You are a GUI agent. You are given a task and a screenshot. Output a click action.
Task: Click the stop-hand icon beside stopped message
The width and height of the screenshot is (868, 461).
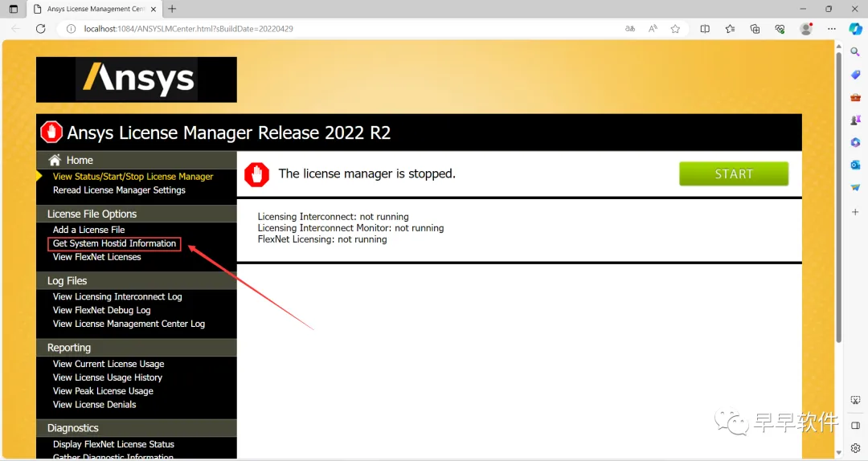click(x=257, y=174)
